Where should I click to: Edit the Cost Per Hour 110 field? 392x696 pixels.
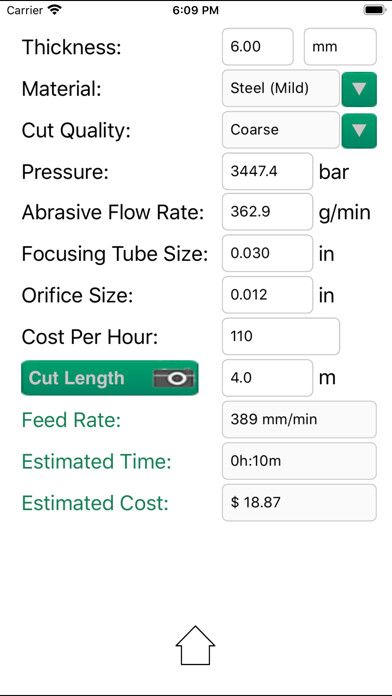tap(281, 336)
